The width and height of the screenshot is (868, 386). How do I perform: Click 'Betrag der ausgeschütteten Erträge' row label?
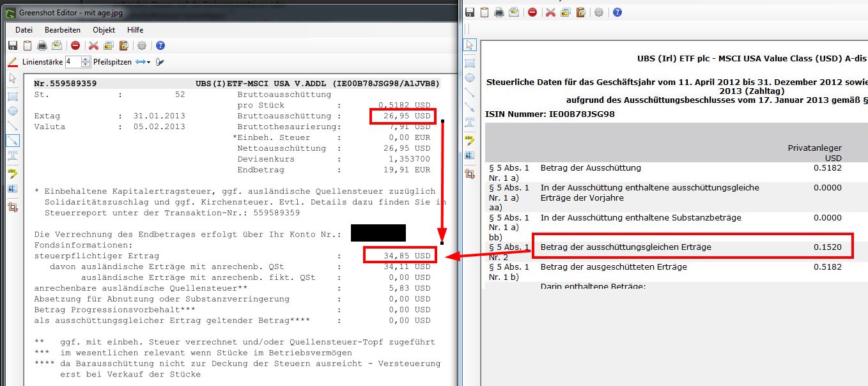[x=614, y=266]
